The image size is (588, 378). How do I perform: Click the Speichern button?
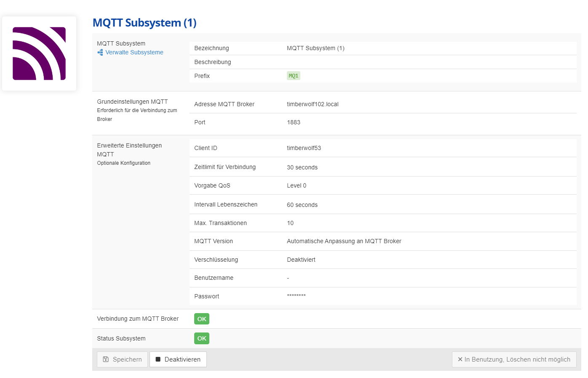pos(123,359)
